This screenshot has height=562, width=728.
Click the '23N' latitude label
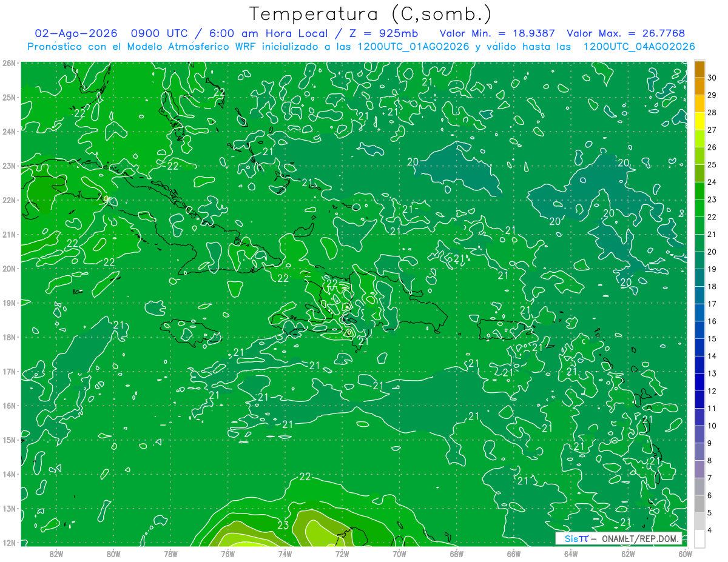[9, 166]
